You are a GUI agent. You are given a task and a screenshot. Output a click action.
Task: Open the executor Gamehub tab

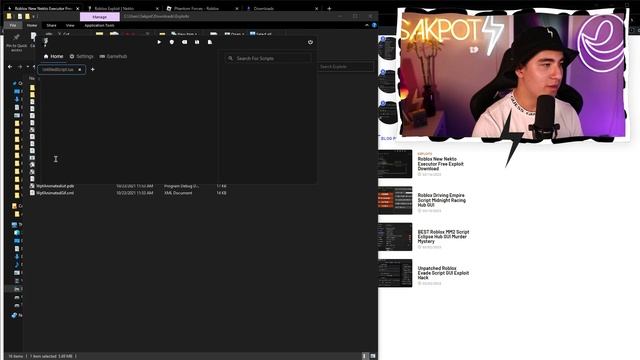pos(113,56)
